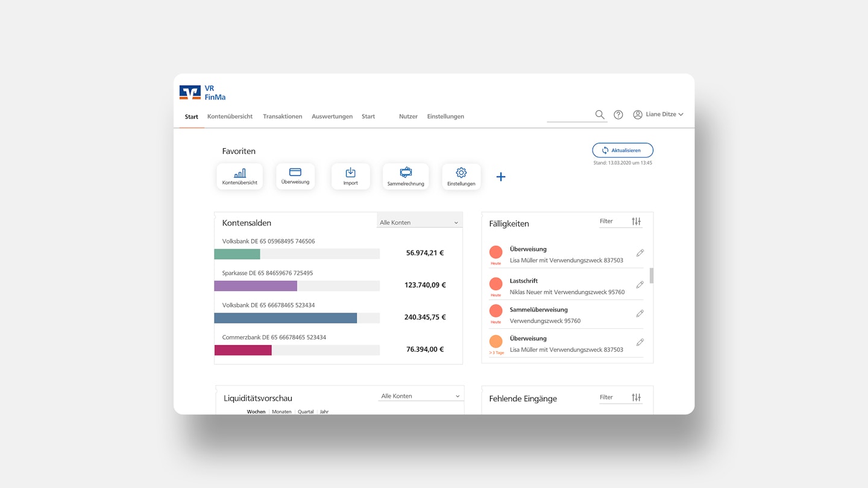Viewport: 868px width, 488px height.
Task: Open the Überweisung favorite shortcut
Action: click(x=295, y=176)
